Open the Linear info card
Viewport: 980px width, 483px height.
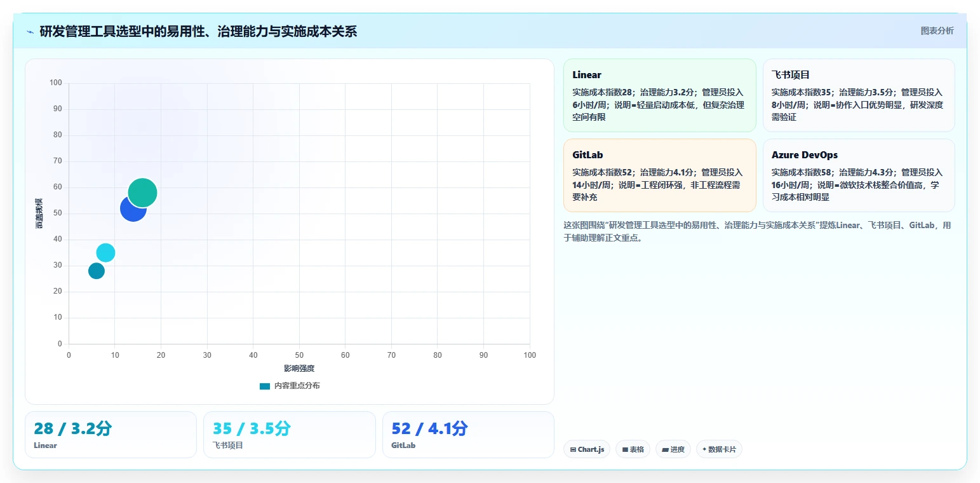pos(660,95)
